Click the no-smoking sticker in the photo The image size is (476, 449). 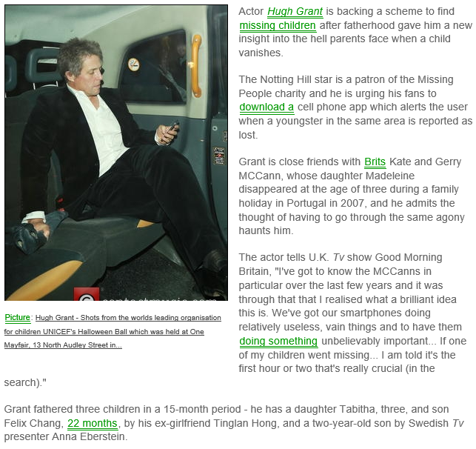click(133, 64)
